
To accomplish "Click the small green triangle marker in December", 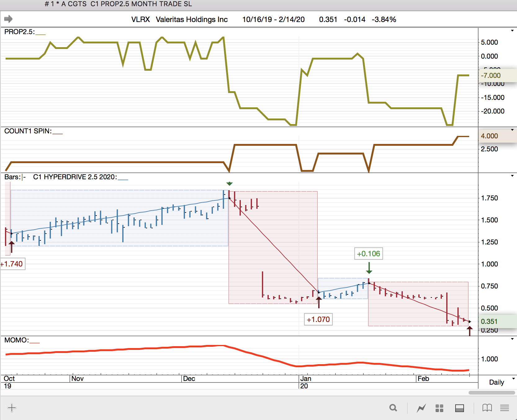I will [x=229, y=184].
